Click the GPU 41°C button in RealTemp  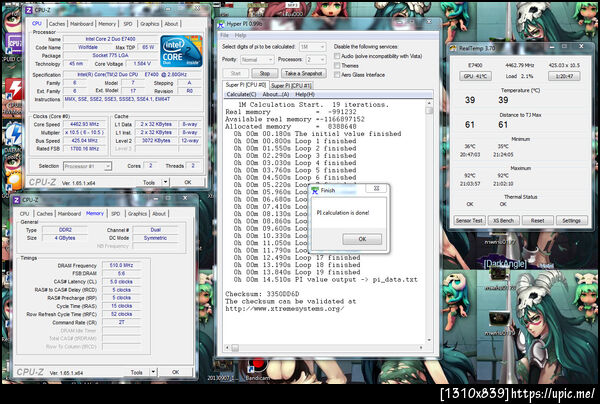click(475, 76)
